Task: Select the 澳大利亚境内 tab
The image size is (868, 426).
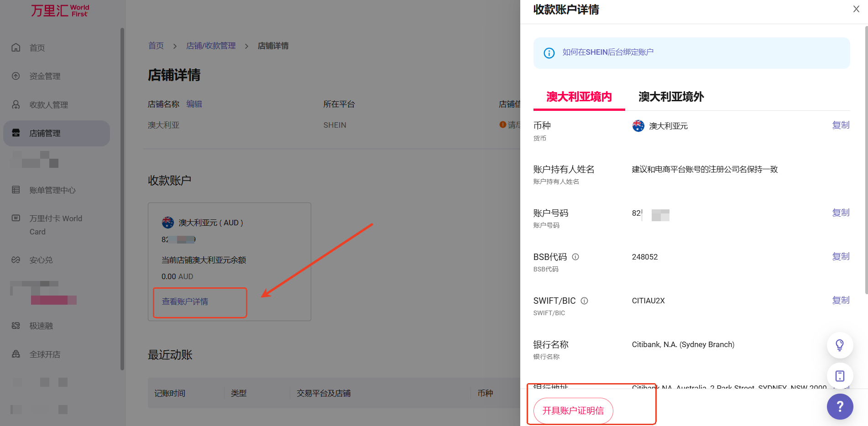Action: [x=579, y=97]
